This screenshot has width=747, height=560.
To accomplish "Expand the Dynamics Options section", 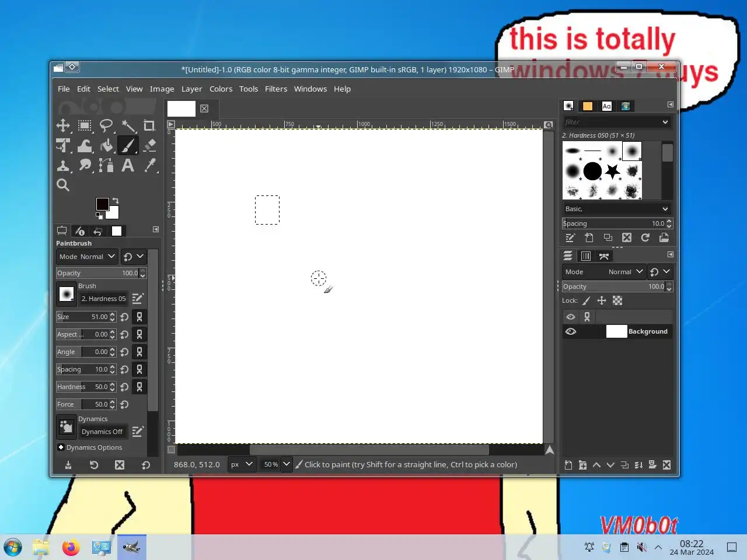I will point(61,447).
